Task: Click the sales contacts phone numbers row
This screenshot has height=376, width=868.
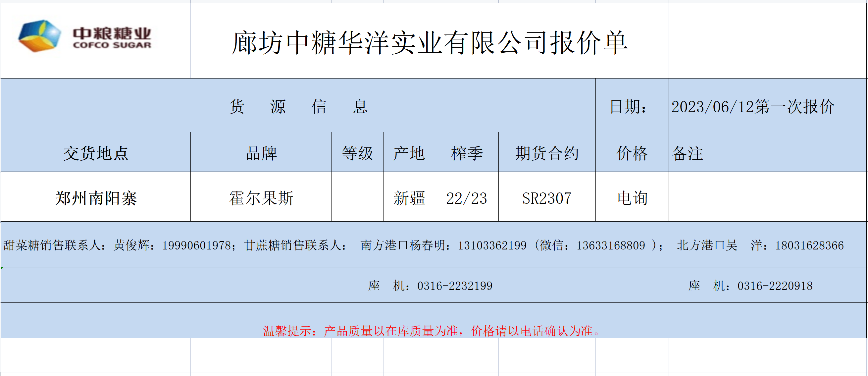Action: (x=423, y=245)
